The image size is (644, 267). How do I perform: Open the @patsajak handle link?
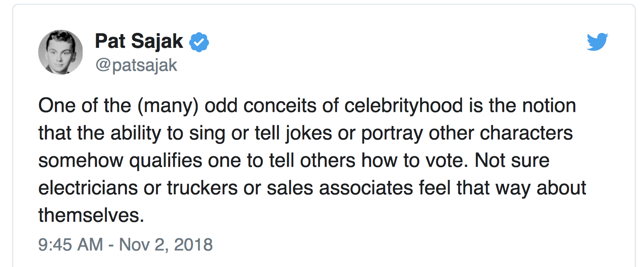136,65
